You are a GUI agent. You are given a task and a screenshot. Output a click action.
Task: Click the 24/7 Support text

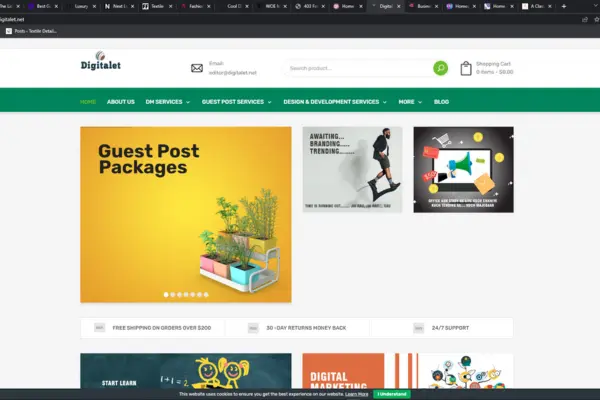[x=450, y=328]
